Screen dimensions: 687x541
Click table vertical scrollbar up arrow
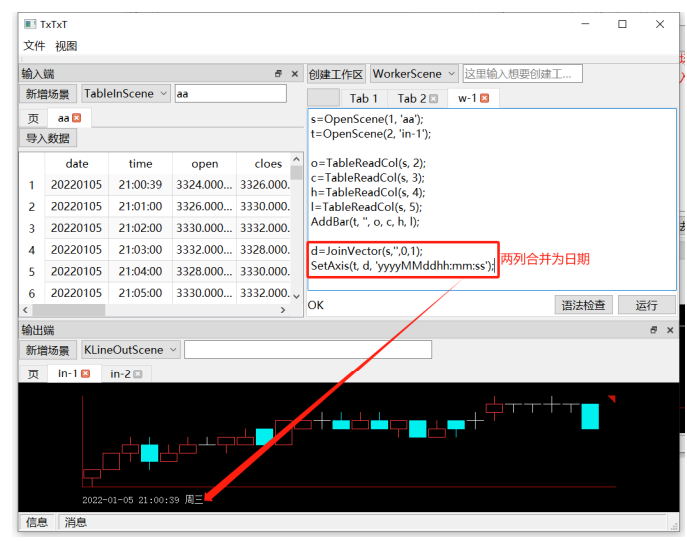[x=297, y=159]
